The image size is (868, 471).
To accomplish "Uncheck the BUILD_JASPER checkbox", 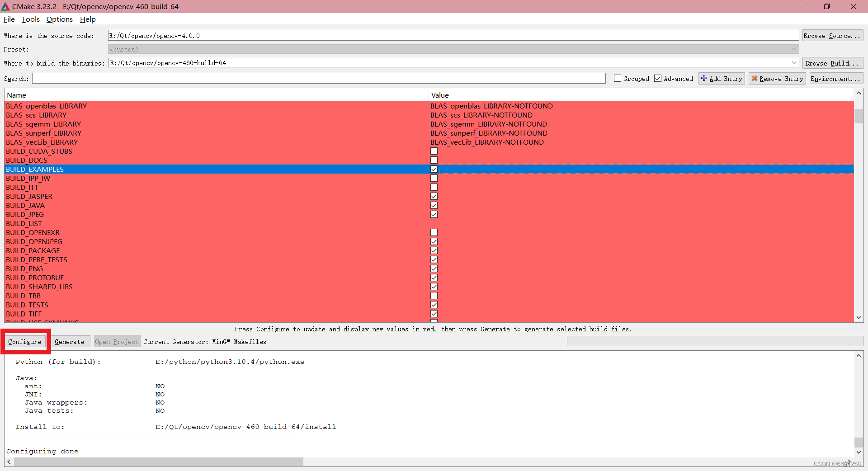I will pyautogui.click(x=434, y=196).
